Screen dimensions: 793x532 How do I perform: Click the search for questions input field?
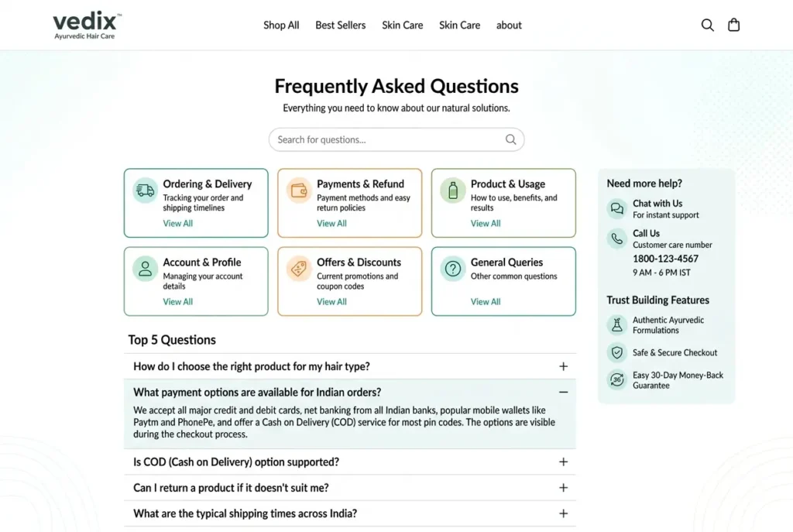pyautogui.click(x=387, y=139)
